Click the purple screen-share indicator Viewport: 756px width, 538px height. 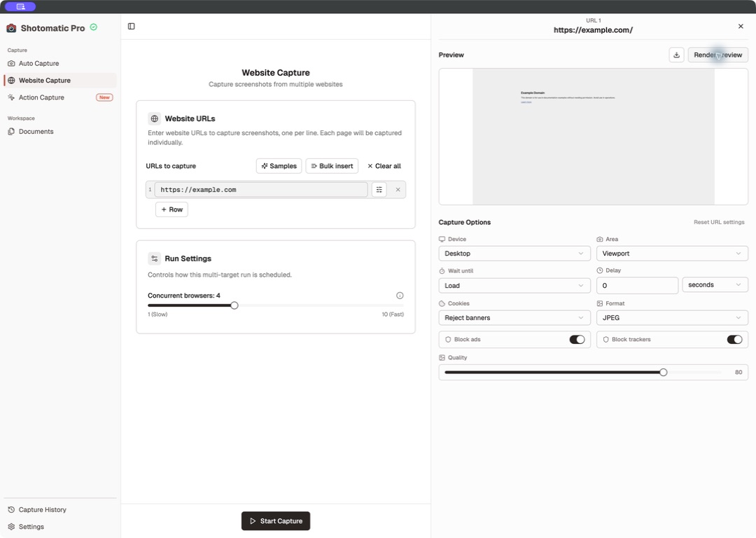tap(20, 7)
